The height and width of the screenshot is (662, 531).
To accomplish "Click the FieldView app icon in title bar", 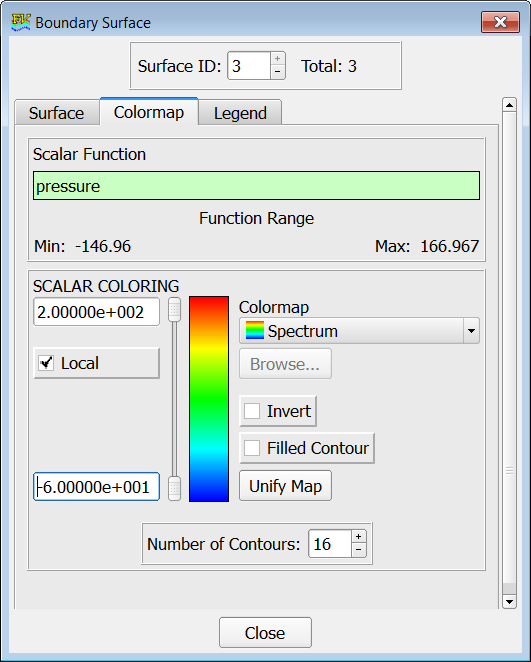I will click(21, 22).
